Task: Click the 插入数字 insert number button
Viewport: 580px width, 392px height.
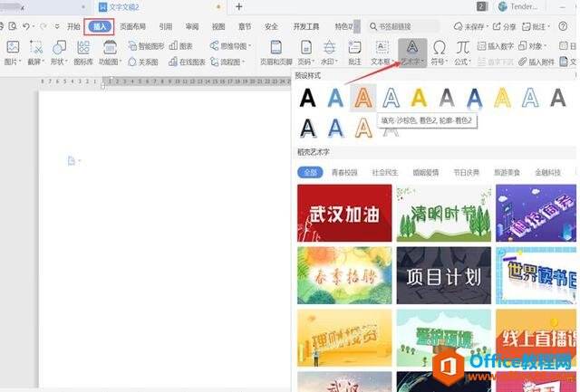Action: [x=496, y=46]
